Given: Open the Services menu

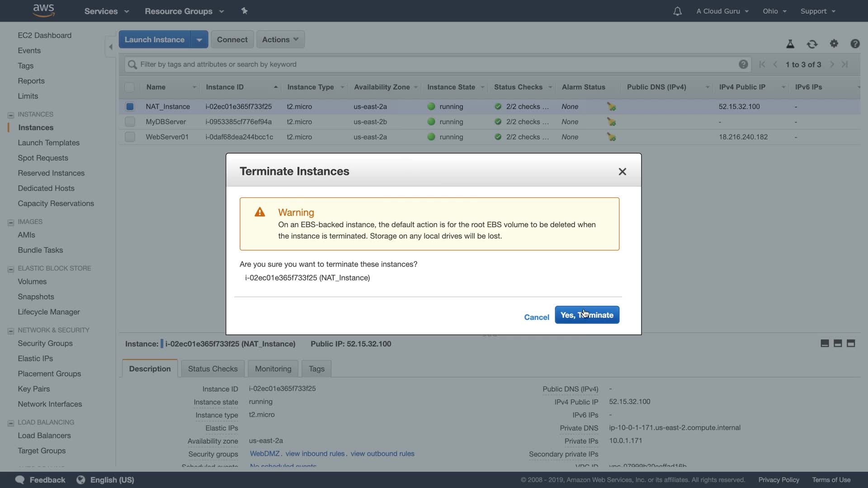Looking at the screenshot, I should pos(106,11).
